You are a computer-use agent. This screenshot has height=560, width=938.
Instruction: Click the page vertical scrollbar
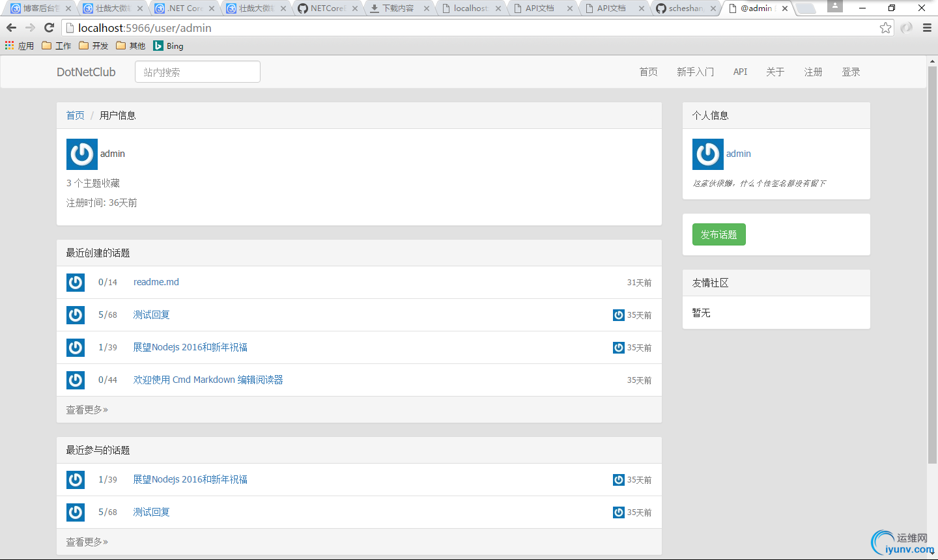click(x=932, y=264)
